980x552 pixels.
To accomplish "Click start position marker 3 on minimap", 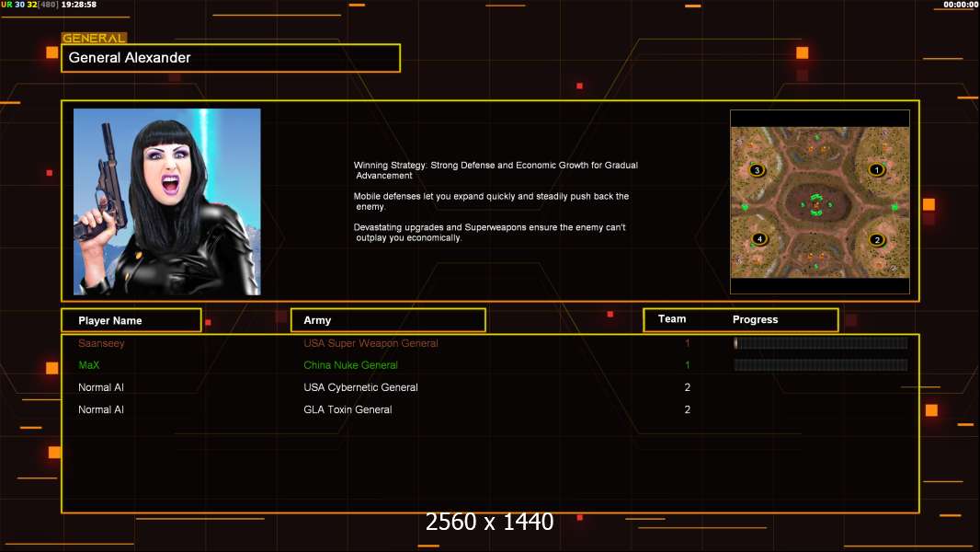I will [x=757, y=170].
